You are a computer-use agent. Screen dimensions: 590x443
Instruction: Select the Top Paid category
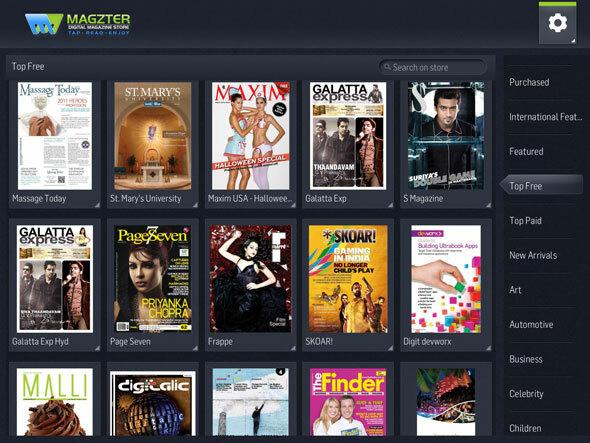click(x=525, y=221)
